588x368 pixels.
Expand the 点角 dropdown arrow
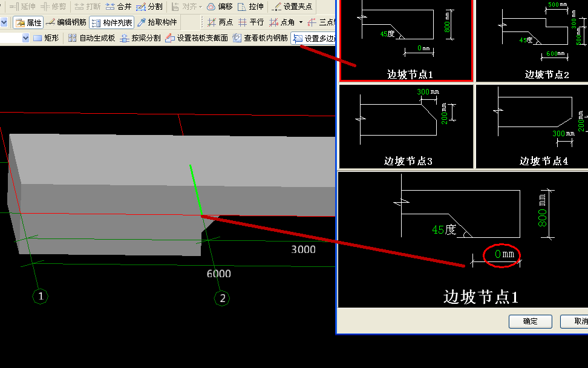(x=301, y=22)
